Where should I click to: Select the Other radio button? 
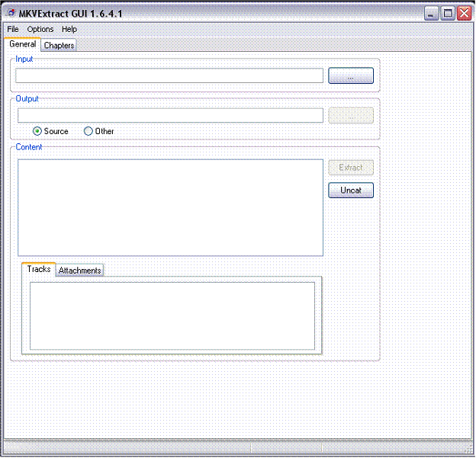coord(88,131)
